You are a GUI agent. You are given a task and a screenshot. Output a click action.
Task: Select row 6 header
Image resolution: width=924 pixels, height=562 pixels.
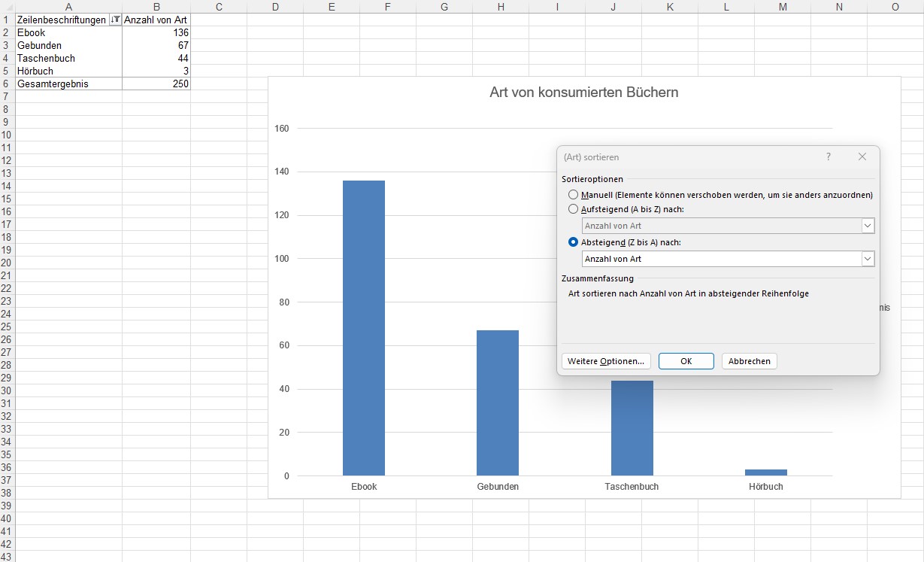(6, 84)
